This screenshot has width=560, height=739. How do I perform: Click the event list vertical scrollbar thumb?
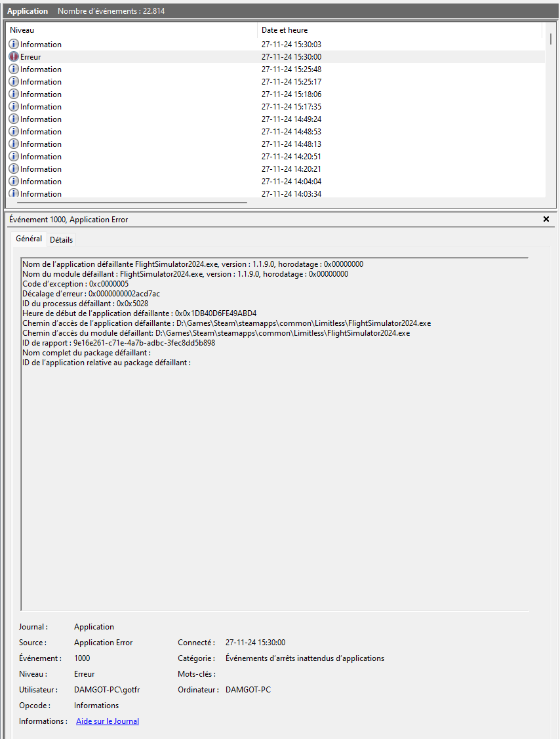click(x=551, y=38)
